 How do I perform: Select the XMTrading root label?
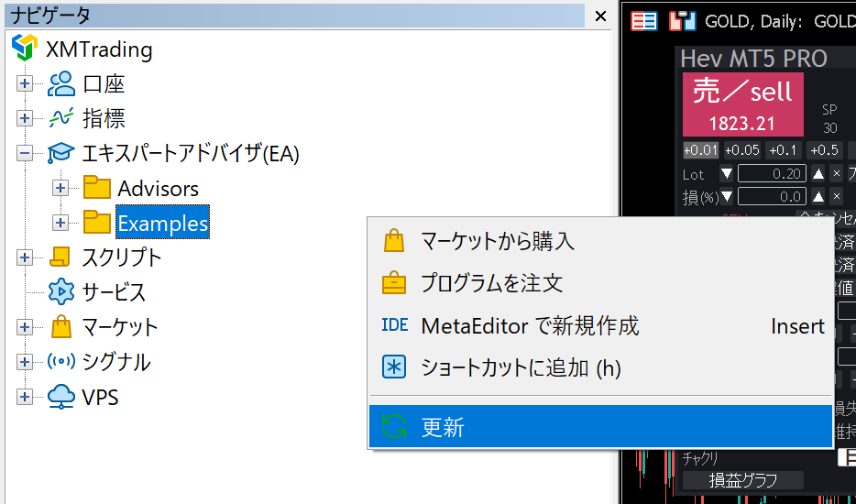(x=99, y=49)
